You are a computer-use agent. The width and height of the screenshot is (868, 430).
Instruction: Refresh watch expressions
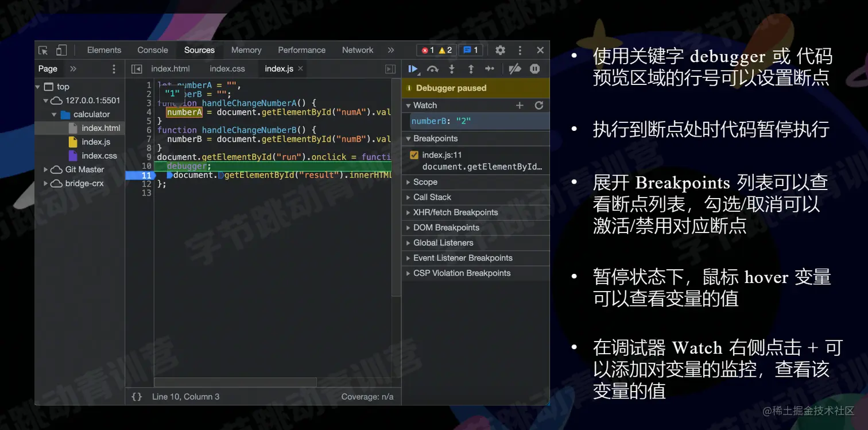point(538,106)
